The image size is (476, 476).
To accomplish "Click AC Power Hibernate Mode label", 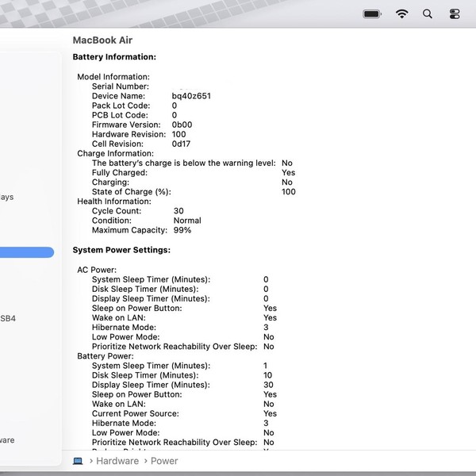I will tap(125, 328).
